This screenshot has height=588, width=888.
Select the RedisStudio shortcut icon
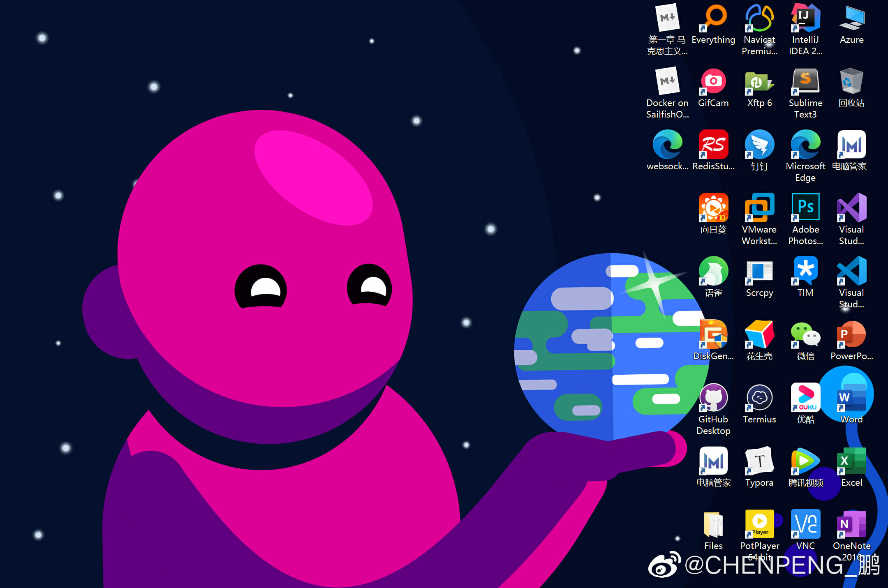[x=714, y=145]
